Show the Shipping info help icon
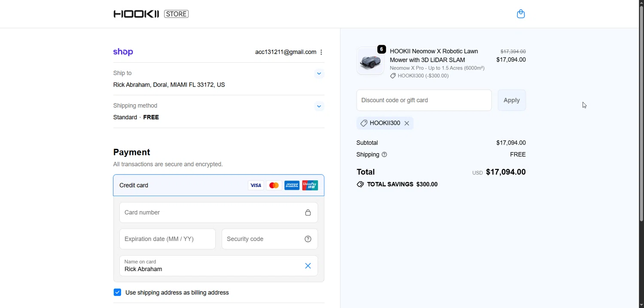This screenshot has width=644, height=308. tap(384, 154)
